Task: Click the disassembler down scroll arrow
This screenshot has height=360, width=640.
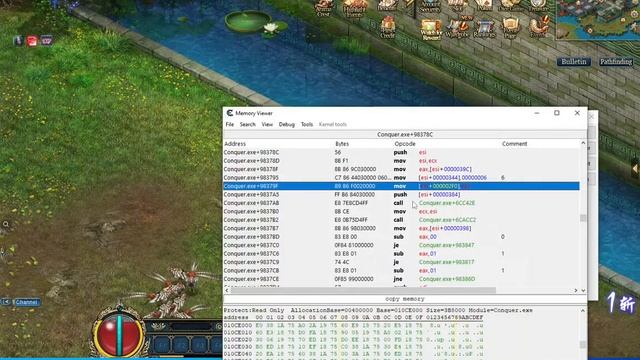Action: coord(583,290)
